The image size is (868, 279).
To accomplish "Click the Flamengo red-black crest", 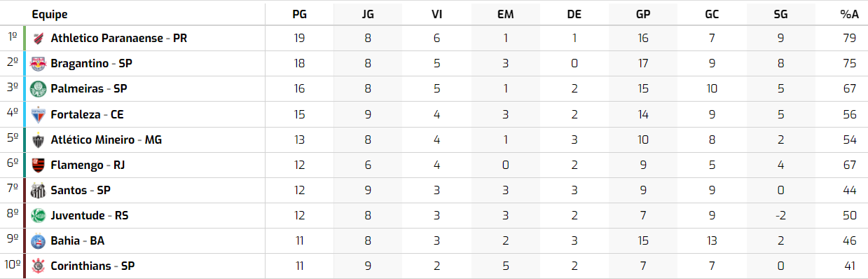I will (x=38, y=165).
